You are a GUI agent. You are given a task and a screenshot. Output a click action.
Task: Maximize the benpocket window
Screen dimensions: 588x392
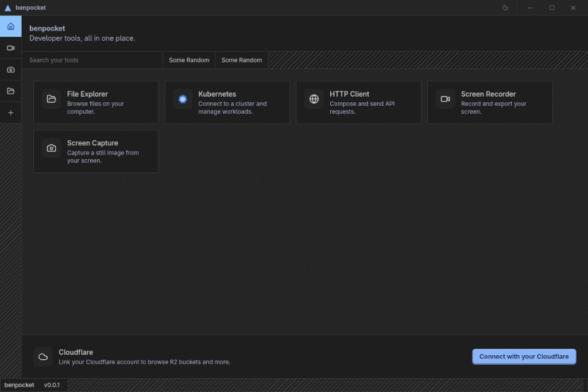click(552, 7)
